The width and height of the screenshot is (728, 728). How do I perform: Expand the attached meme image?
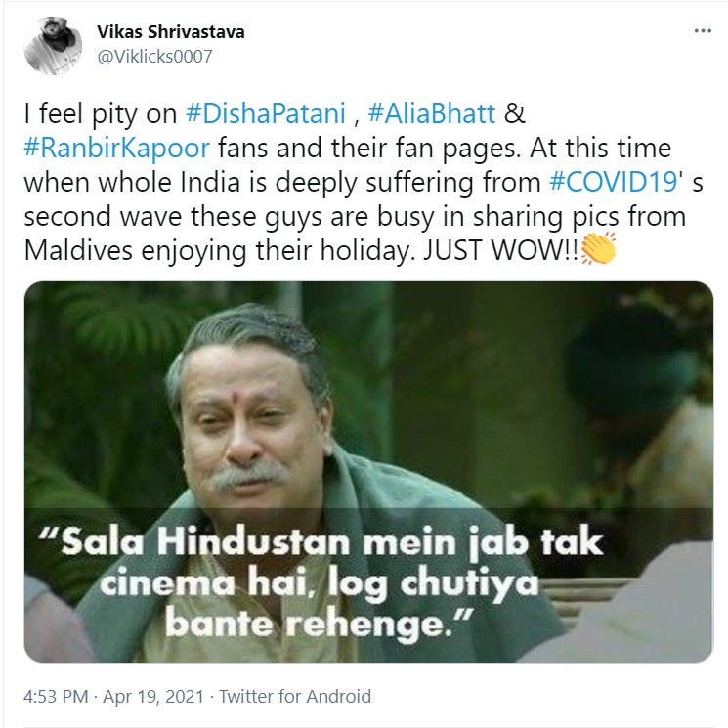pyautogui.click(x=368, y=472)
